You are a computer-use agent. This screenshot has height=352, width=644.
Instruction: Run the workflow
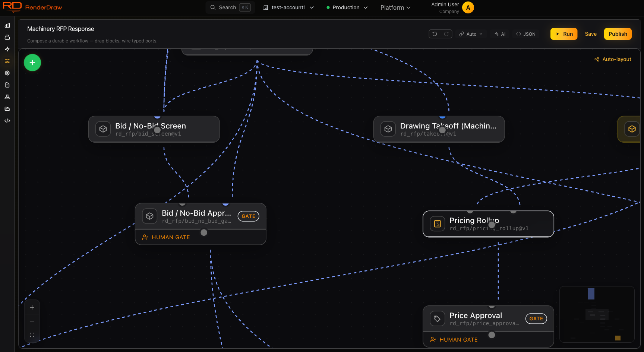(564, 34)
